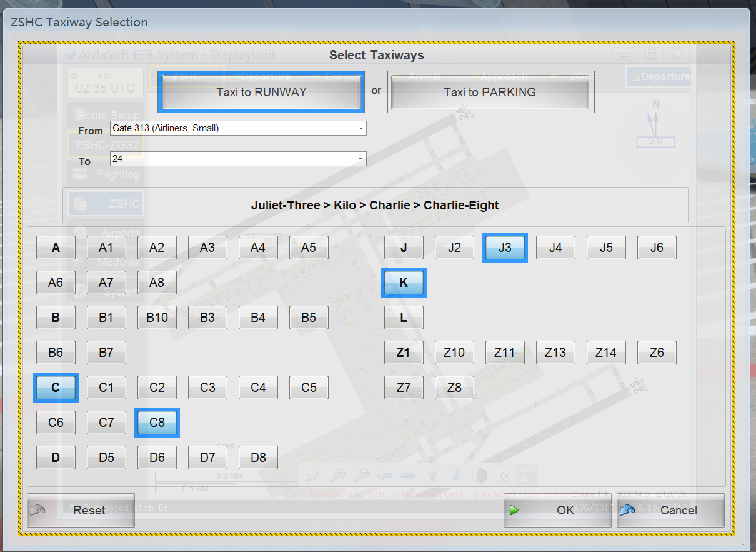Choose taxiway D5
This screenshot has width=756, height=552.
coord(106,458)
